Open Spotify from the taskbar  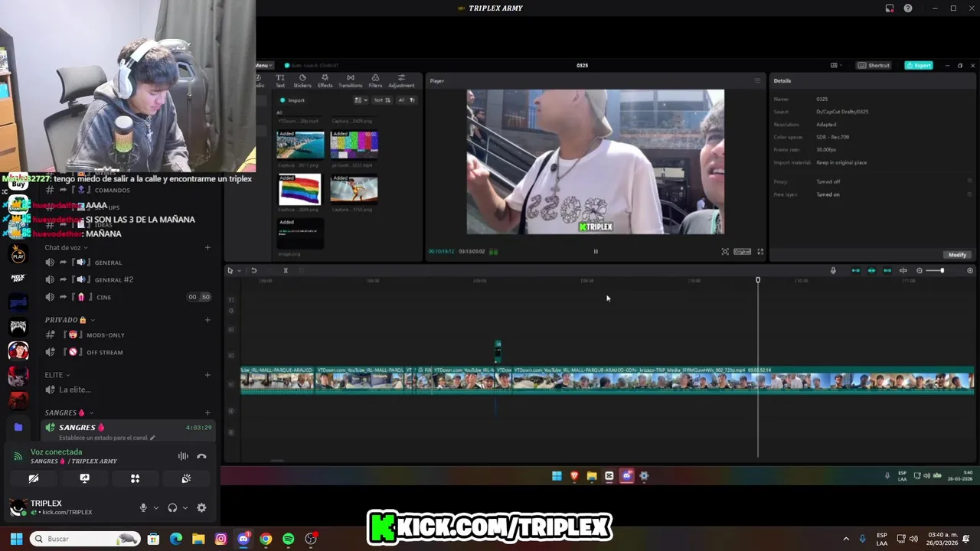[x=288, y=539]
